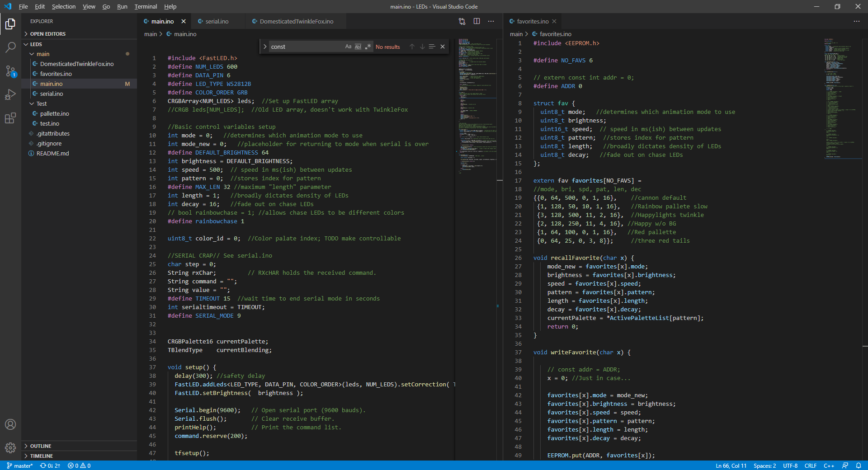Change indentation via Spaces: 2
This screenshot has width=868, height=470.
pyautogui.click(x=764, y=465)
